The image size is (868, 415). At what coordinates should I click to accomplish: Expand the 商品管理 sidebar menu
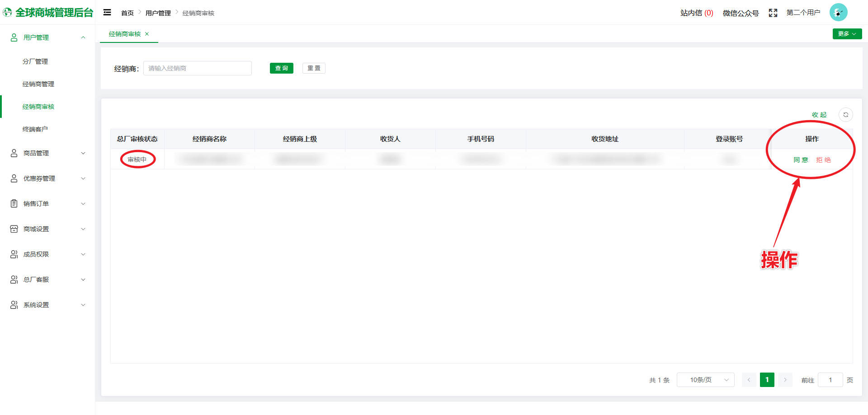(x=47, y=153)
